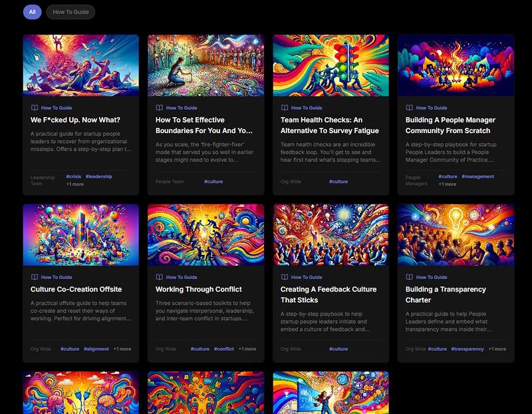Expand +1 more tags on Transparency Charter card

pos(497,349)
